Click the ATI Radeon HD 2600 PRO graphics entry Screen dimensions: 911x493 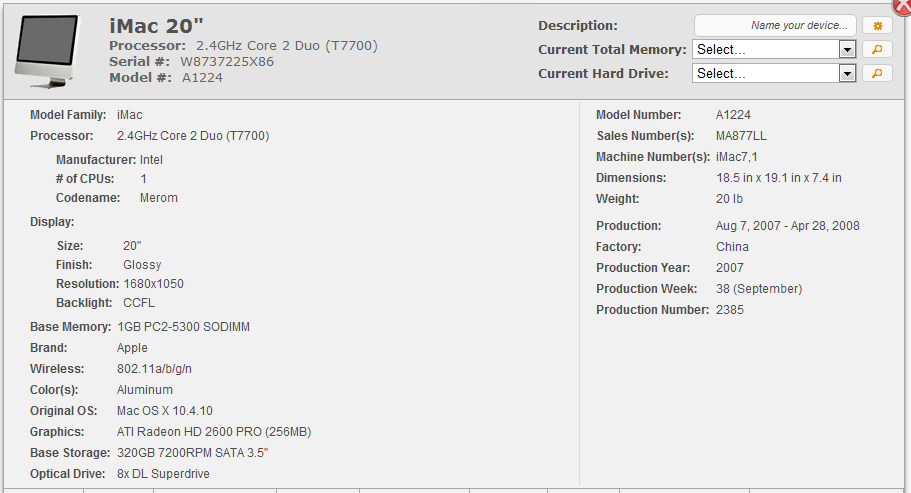pos(214,432)
